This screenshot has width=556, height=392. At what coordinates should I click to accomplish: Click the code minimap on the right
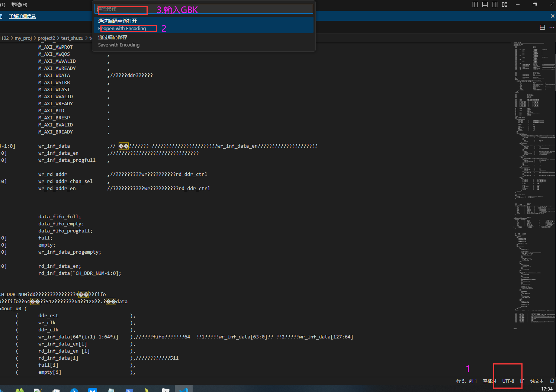pos(535,186)
